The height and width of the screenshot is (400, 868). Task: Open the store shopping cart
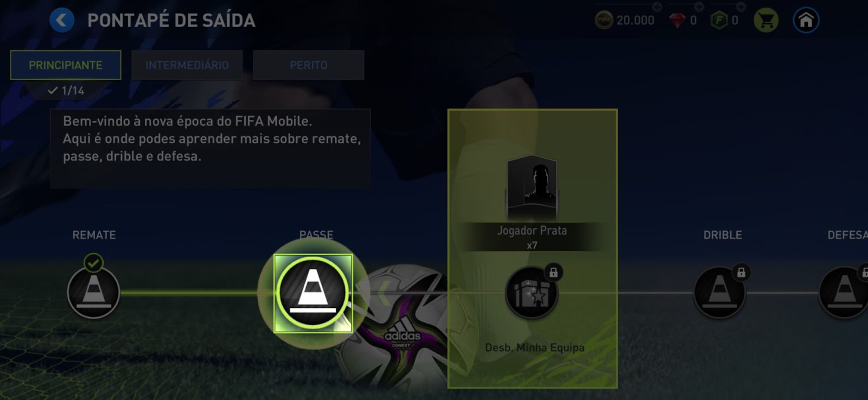point(766,21)
